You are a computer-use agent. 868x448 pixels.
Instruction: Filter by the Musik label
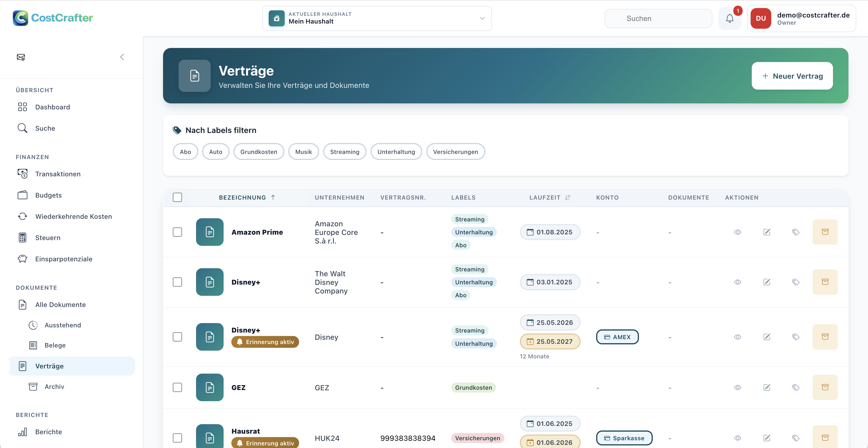coord(304,152)
